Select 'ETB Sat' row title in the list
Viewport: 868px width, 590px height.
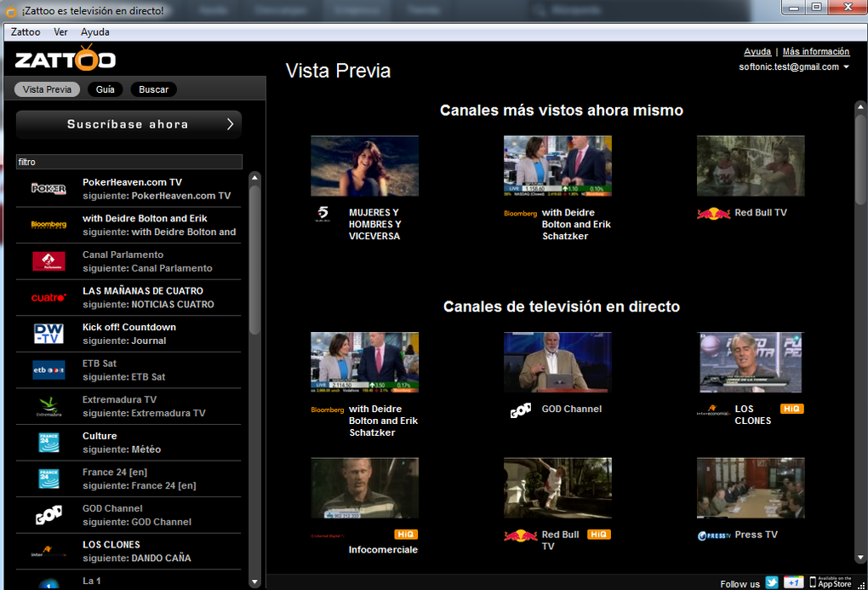100,364
